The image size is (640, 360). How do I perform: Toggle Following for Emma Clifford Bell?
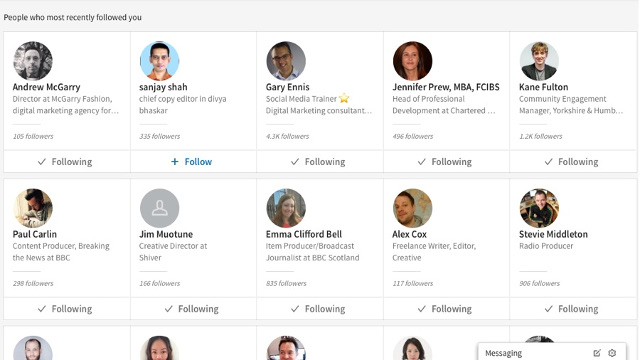(x=320, y=309)
